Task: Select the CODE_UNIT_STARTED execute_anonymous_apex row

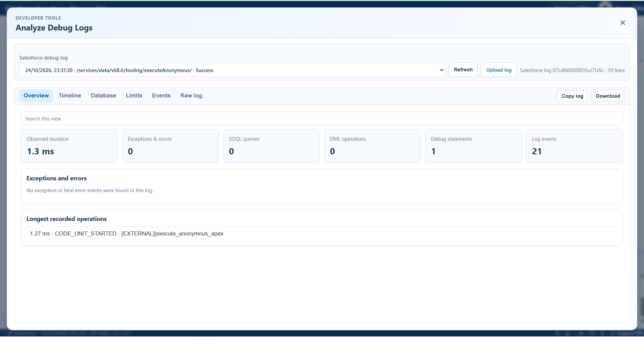Action: [x=322, y=233]
